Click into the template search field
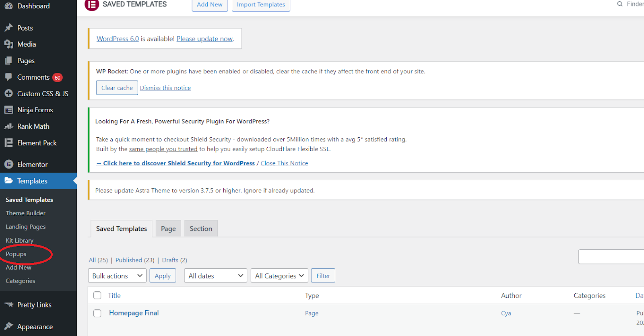 pyautogui.click(x=611, y=257)
